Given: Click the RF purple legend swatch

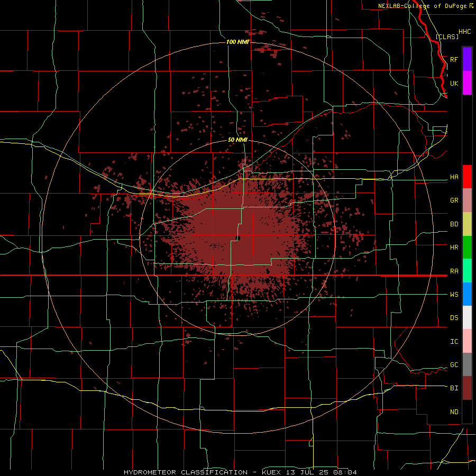Looking at the screenshot, I should point(467,59).
